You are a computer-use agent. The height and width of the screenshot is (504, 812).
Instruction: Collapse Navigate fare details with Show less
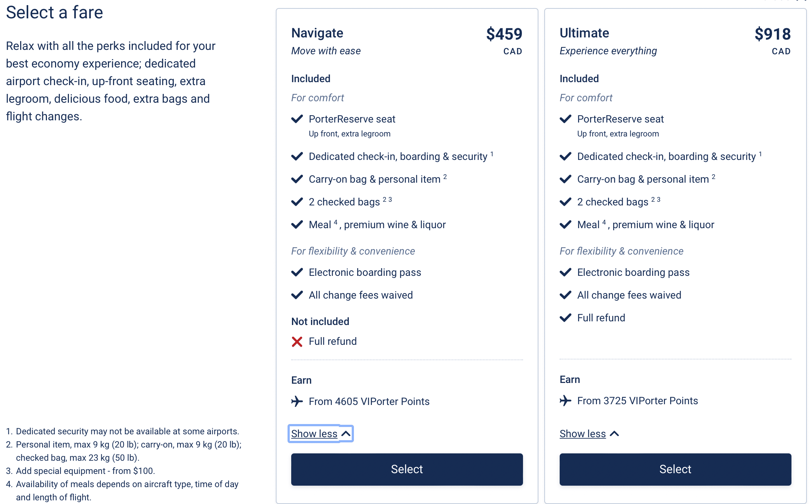click(314, 434)
